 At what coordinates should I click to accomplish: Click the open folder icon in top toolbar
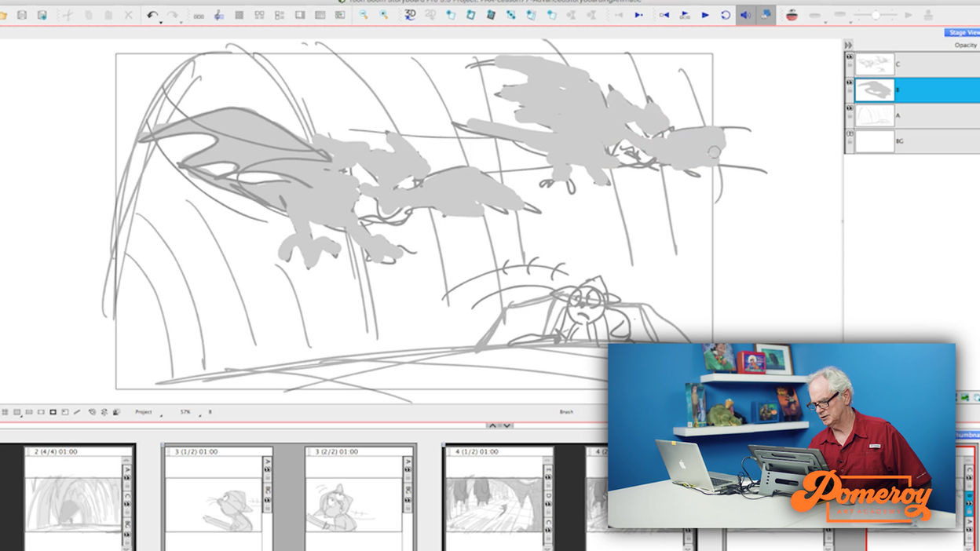[2, 15]
